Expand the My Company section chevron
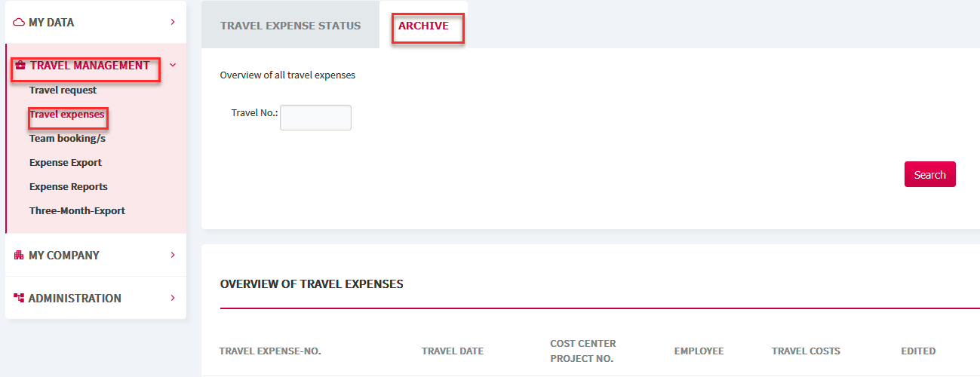980x377 pixels. point(173,255)
